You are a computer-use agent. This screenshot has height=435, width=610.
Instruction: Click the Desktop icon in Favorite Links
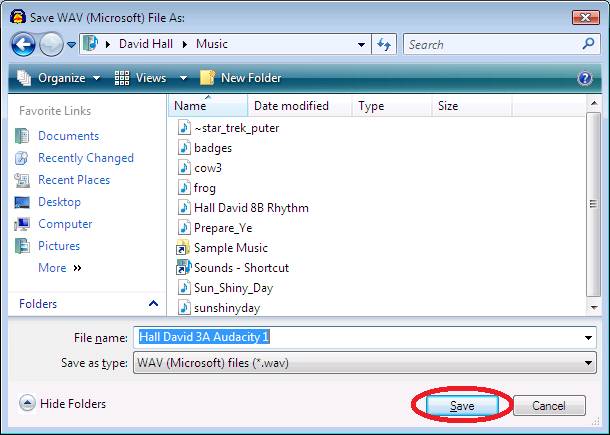pyautogui.click(x=22, y=202)
